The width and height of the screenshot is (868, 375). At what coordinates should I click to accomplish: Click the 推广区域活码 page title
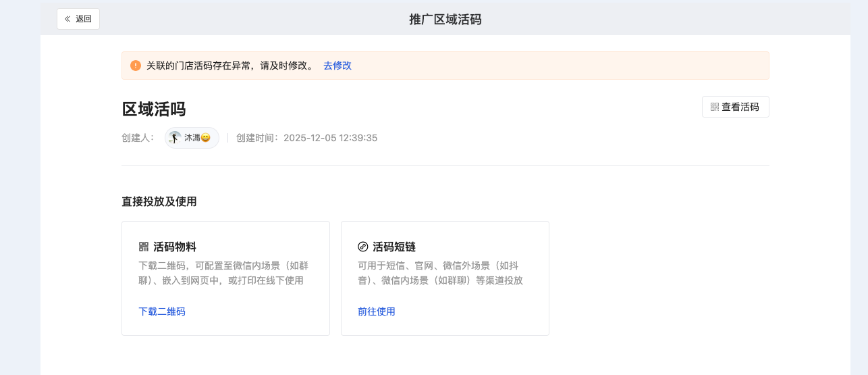[x=445, y=19]
